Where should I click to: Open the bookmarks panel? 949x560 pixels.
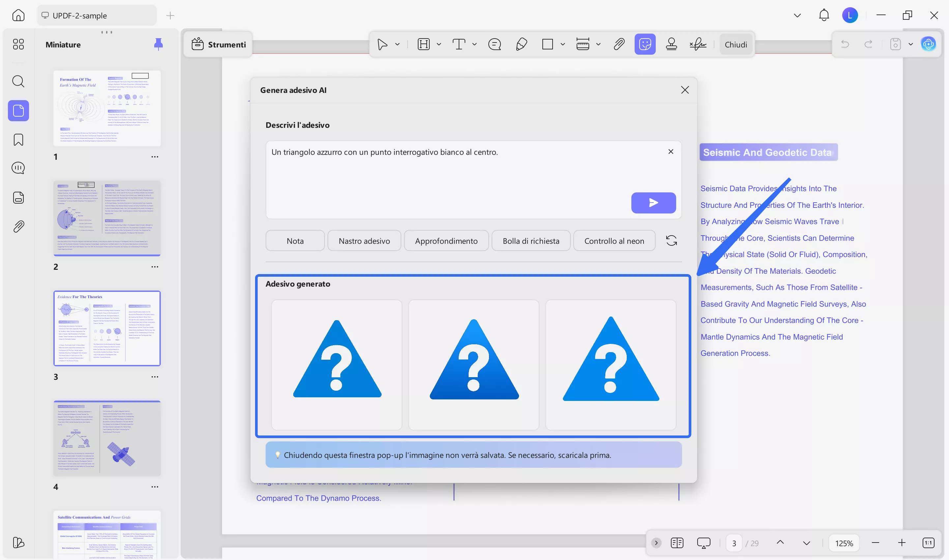point(18,140)
